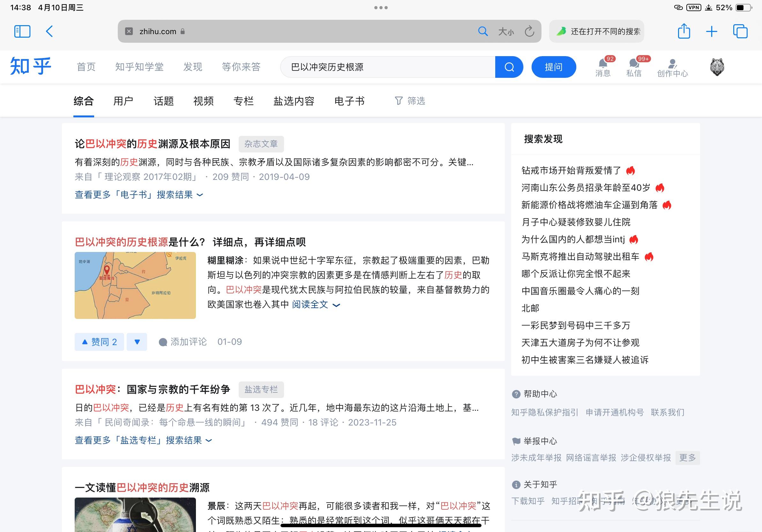The height and width of the screenshot is (532, 762).
Task: Open trending 新能源价格战将燃油车企逼到角落
Action: [589, 205]
